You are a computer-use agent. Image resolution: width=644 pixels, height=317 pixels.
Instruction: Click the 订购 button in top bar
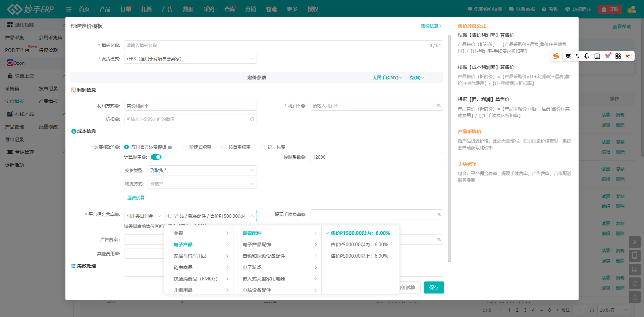point(610,9)
